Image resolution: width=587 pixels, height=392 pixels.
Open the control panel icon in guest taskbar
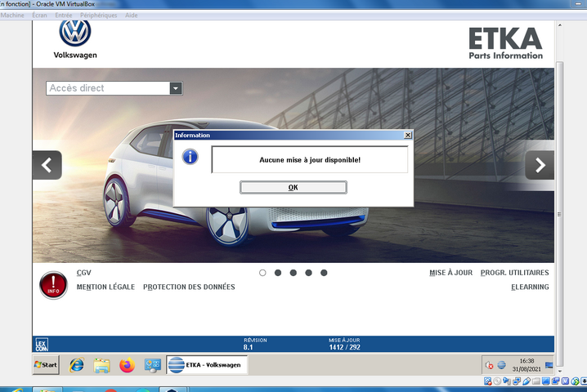[x=153, y=365]
